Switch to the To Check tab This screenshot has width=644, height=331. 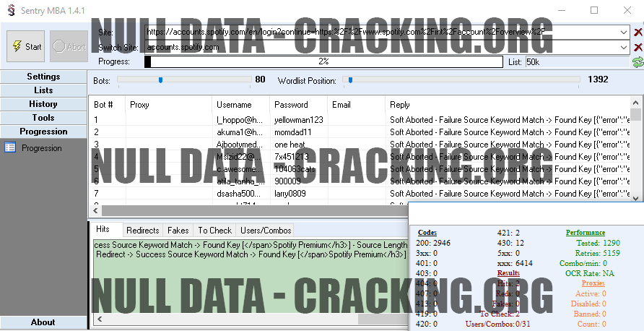click(x=215, y=231)
